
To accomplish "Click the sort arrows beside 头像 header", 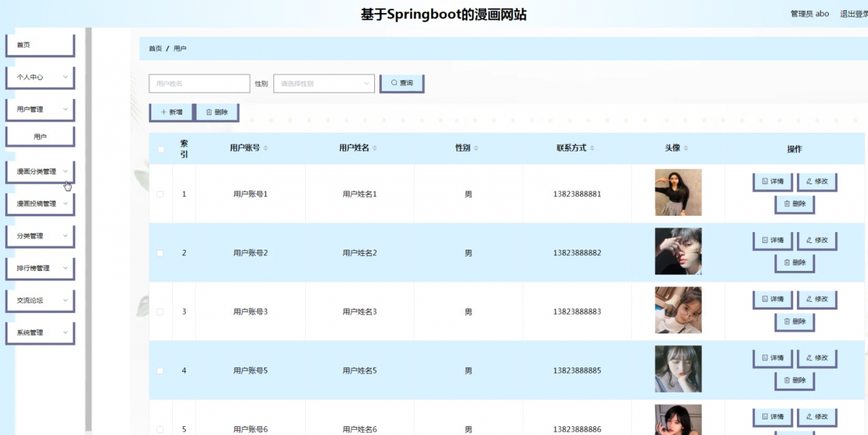I will 686,148.
